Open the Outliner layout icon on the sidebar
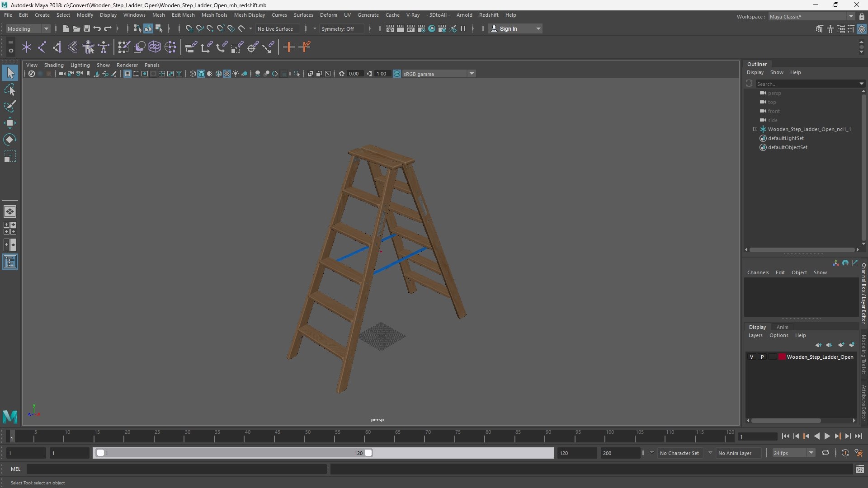The image size is (868, 488). [x=10, y=262]
